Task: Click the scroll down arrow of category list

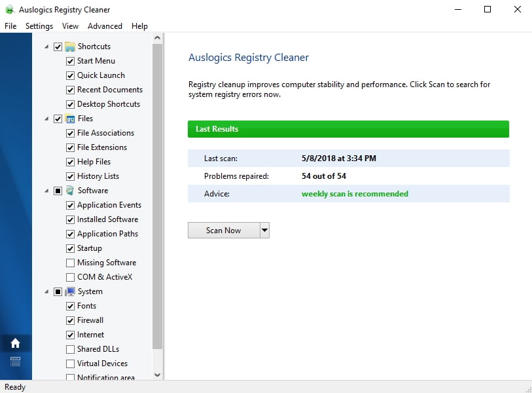Action: (x=157, y=375)
